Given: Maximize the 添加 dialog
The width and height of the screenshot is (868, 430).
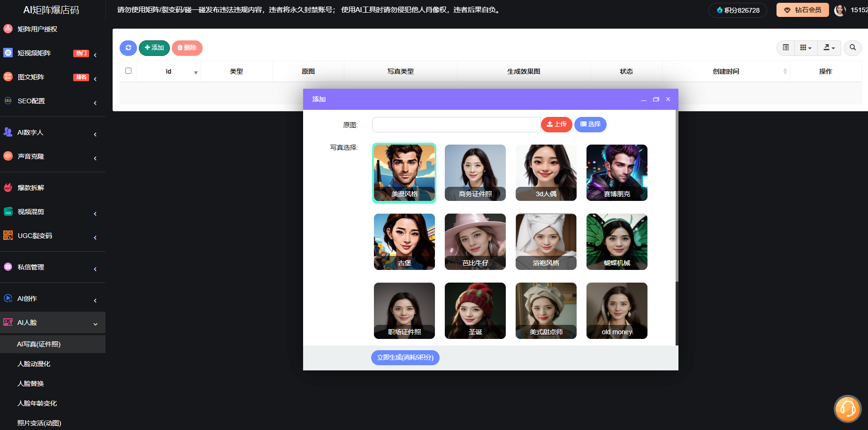Looking at the screenshot, I should tap(656, 100).
